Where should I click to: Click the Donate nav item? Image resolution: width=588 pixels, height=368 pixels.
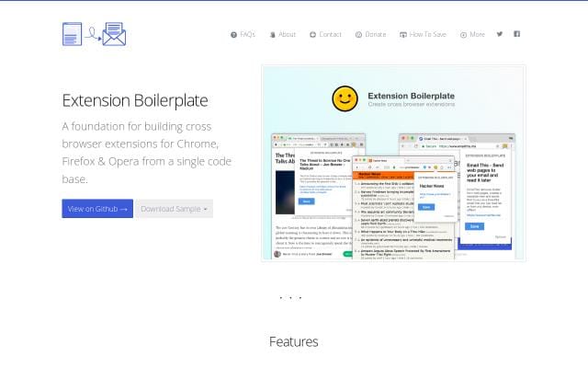[x=375, y=34]
